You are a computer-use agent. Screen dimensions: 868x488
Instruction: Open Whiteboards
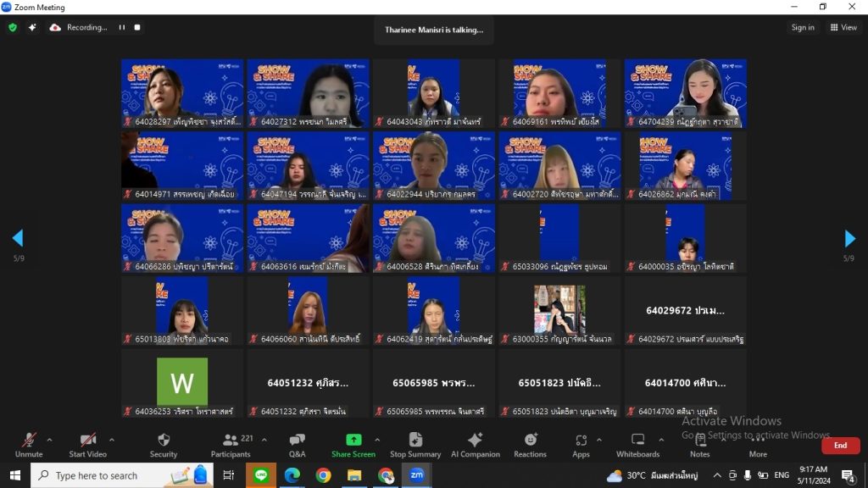click(x=637, y=446)
